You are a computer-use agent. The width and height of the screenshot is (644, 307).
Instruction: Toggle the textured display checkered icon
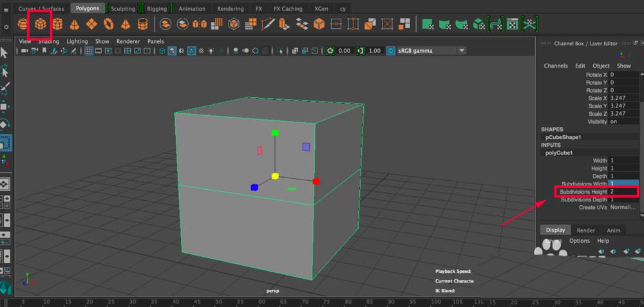click(201, 51)
